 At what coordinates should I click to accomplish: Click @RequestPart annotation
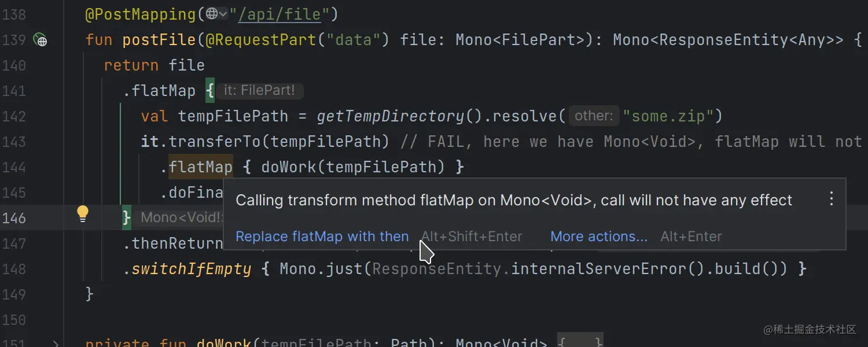(261, 40)
